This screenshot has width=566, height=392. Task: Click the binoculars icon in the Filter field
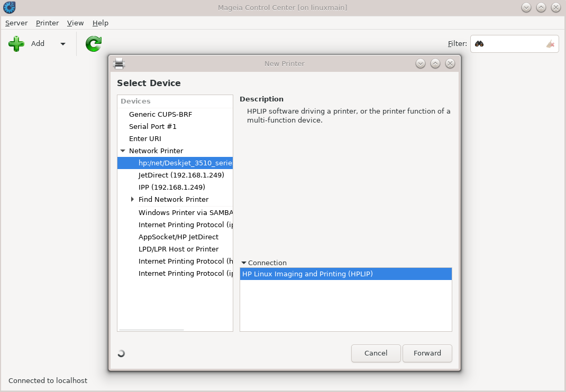click(x=479, y=44)
